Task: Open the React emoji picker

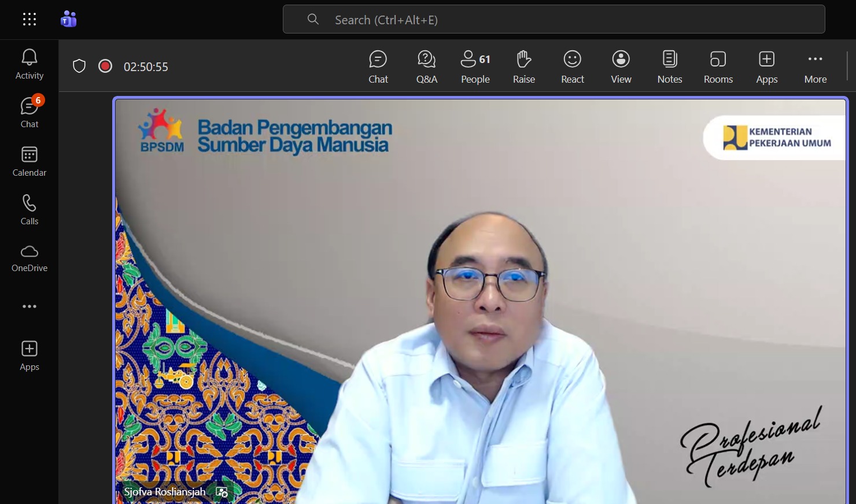Action: click(x=572, y=66)
